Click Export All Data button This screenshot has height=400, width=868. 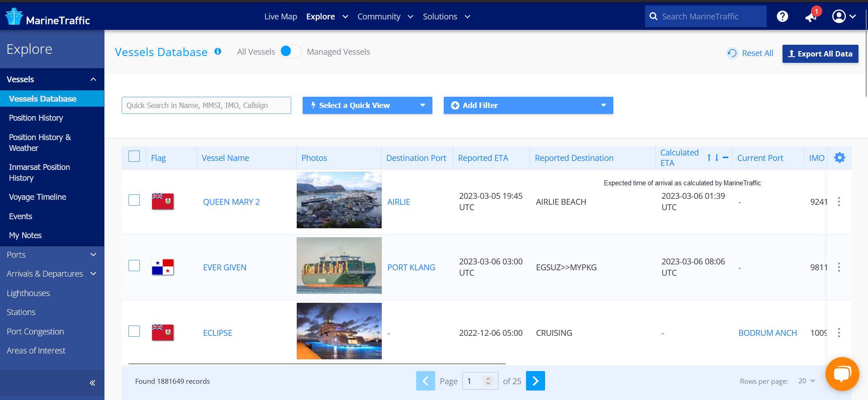[x=820, y=54]
